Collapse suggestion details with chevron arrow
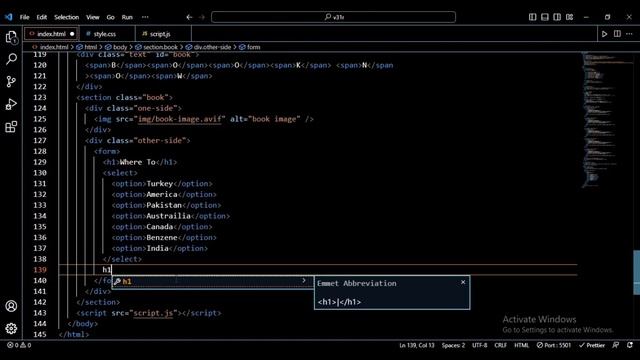The image size is (640, 360). [304, 281]
